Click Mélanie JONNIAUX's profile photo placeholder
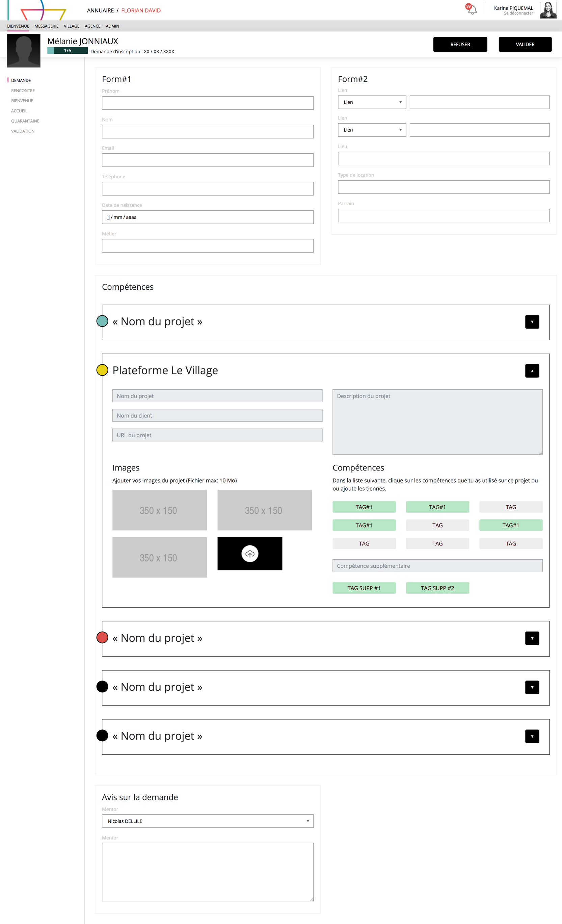This screenshot has width=562, height=924. point(24,51)
